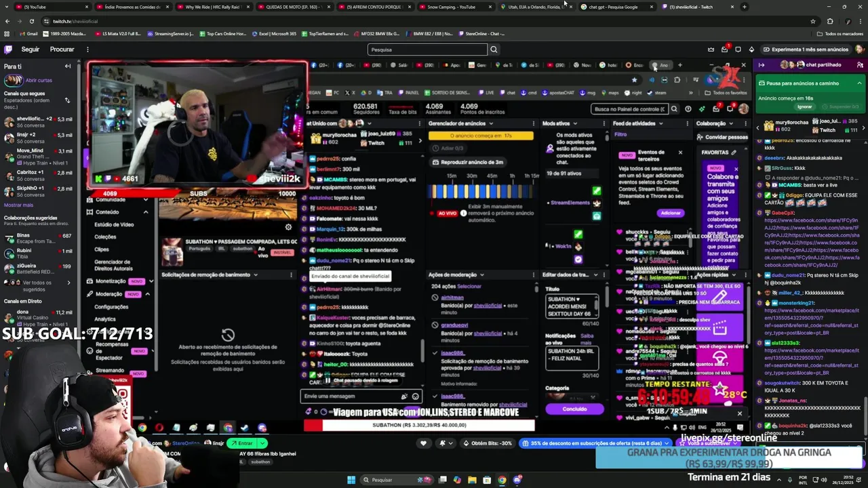Open the Seguir (Following) page
Image resolution: width=868 pixels, height=488 pixels.
[31, 49]
